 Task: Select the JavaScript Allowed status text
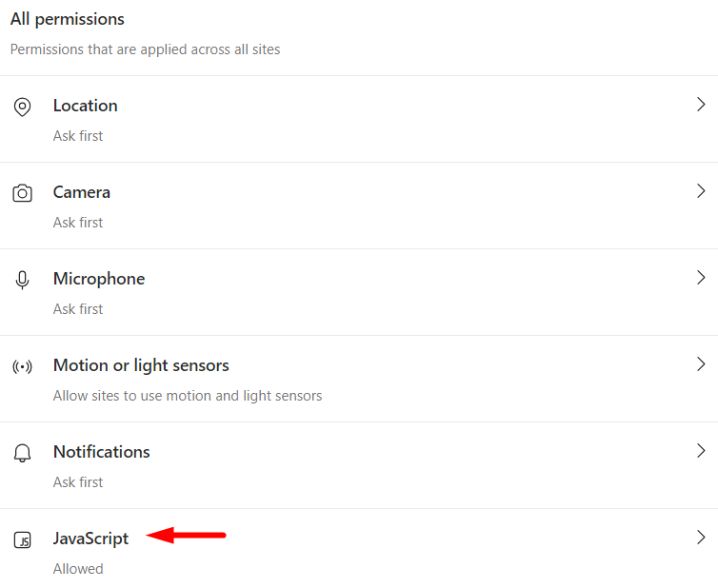[x=78, y=569]
